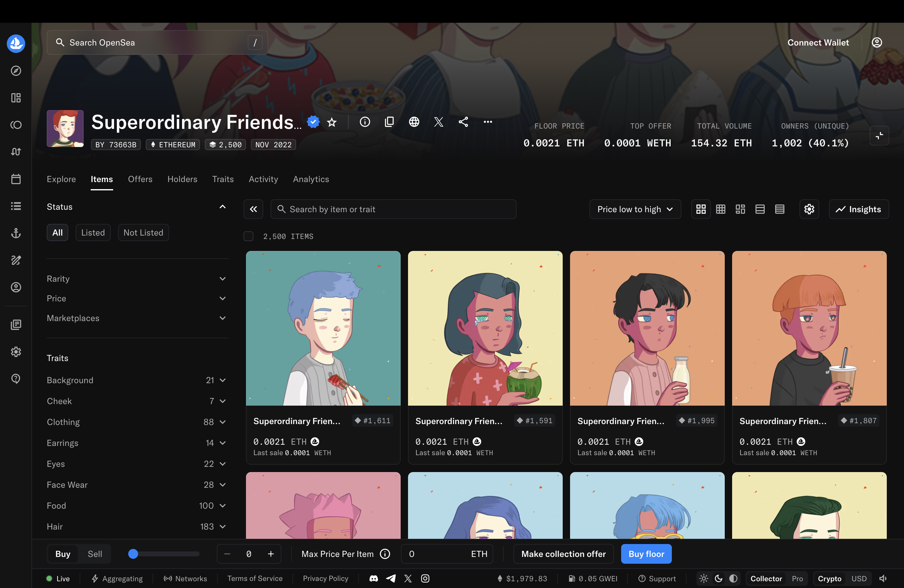Expand the Eyes trait filter
This screenshot has width=904, height=588.
pyautogui.click(x=137, y=464)
